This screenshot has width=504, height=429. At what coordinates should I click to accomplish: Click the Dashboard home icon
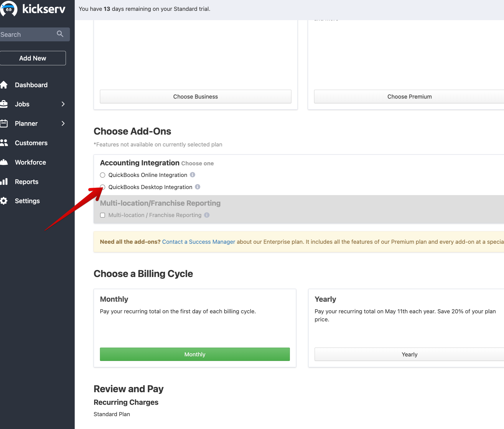(x=4, y=85)
